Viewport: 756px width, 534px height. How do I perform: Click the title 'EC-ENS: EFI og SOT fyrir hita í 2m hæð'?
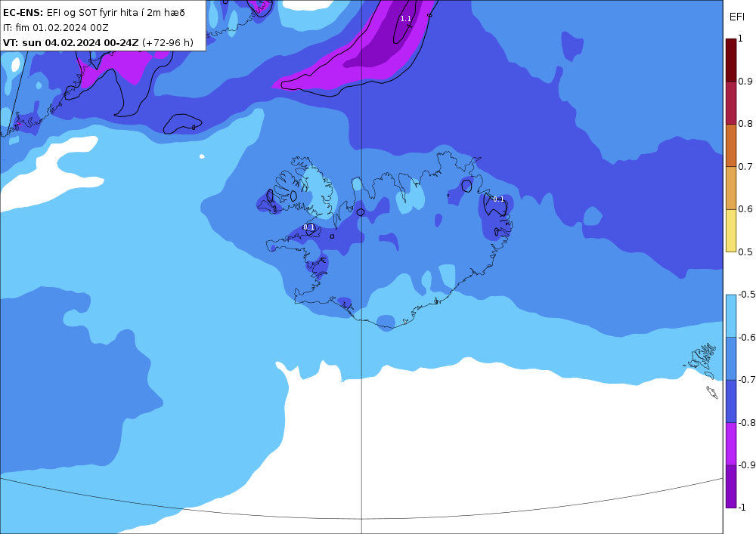pyautogui.click(x=94, y=13)
